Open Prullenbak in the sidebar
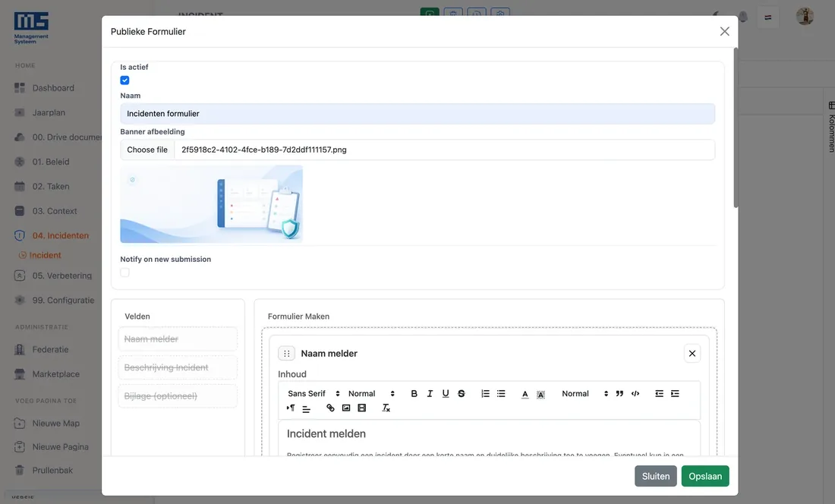Viewport: 835px width, 504px height. coord(52,471)
